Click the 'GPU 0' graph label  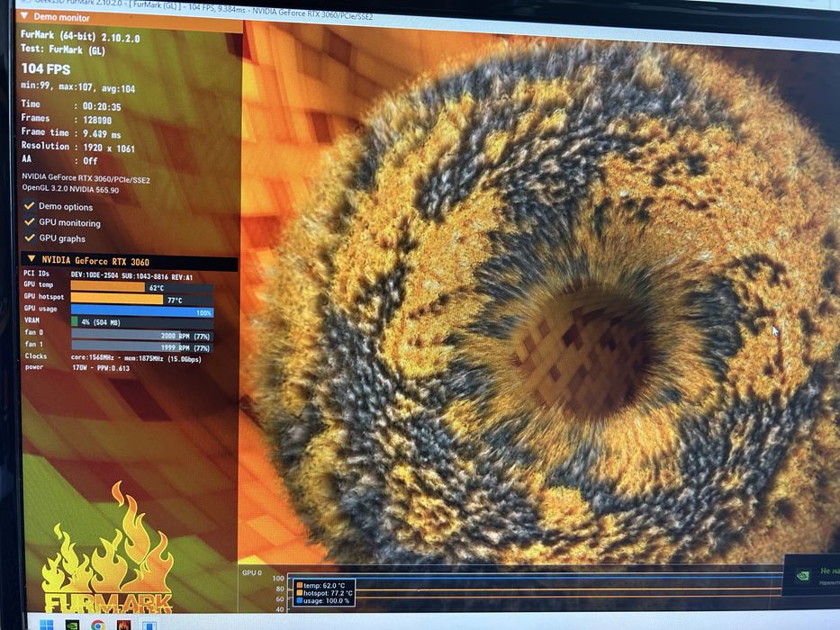click(x=252, y=572)
